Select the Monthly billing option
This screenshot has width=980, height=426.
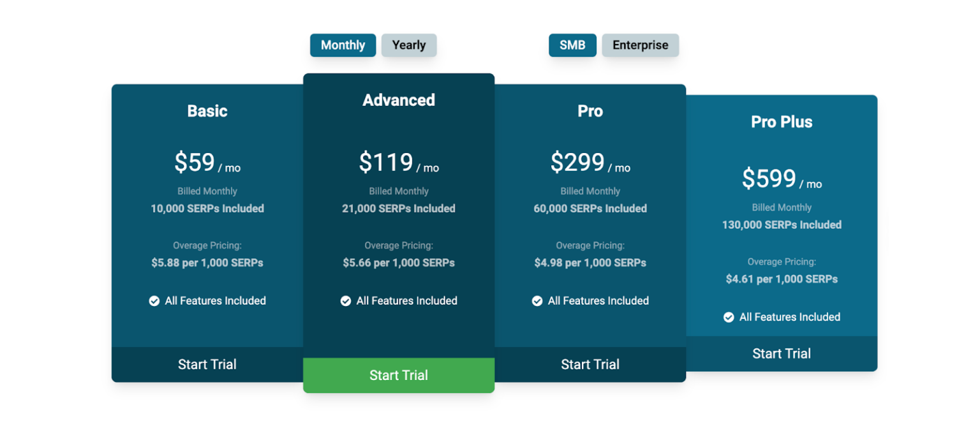(x=343, y=45)
